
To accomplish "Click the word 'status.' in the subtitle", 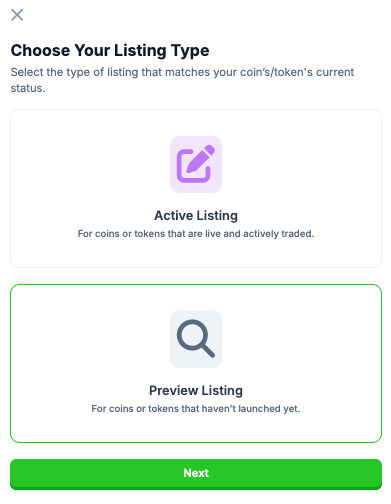I will pyautogui.click(x=28, y=88).
